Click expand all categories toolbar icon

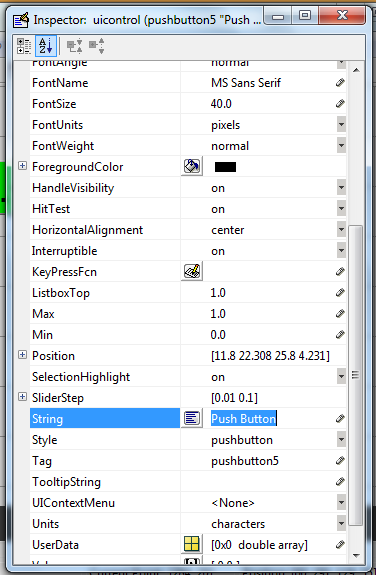[74, 46]
